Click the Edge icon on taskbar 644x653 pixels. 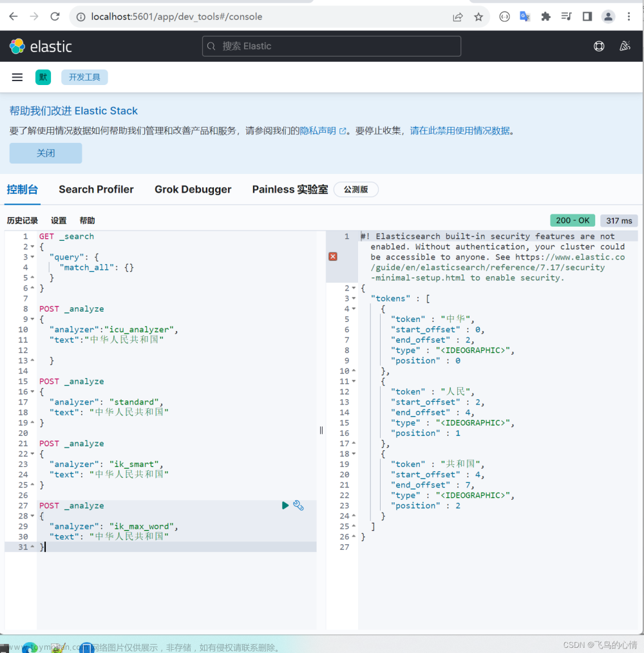point(29,648)
